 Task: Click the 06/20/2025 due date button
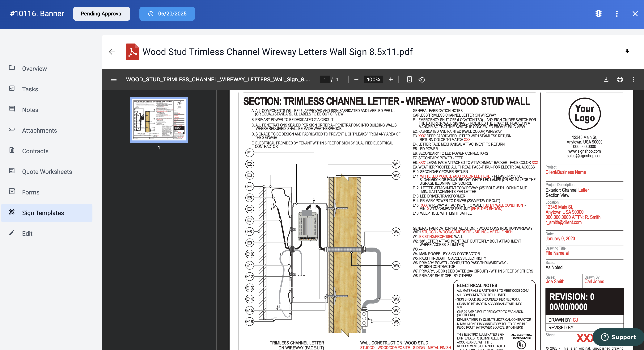tap(167, 14)
